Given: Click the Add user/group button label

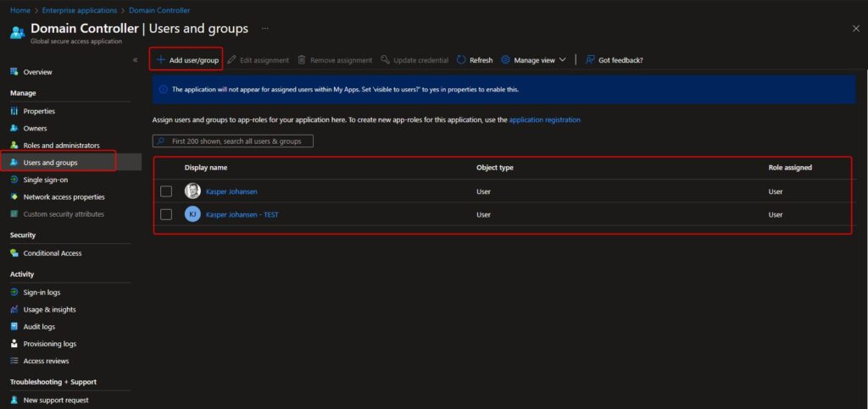Looking at the screenshot, I should [x=194, y=60].
